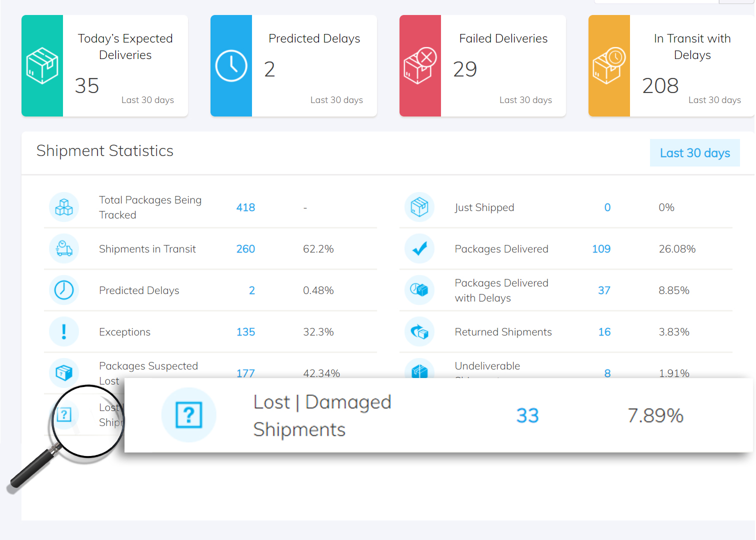Click the 260 Shipments in Transit number
The image size is (756, 540).
[245, 249]
